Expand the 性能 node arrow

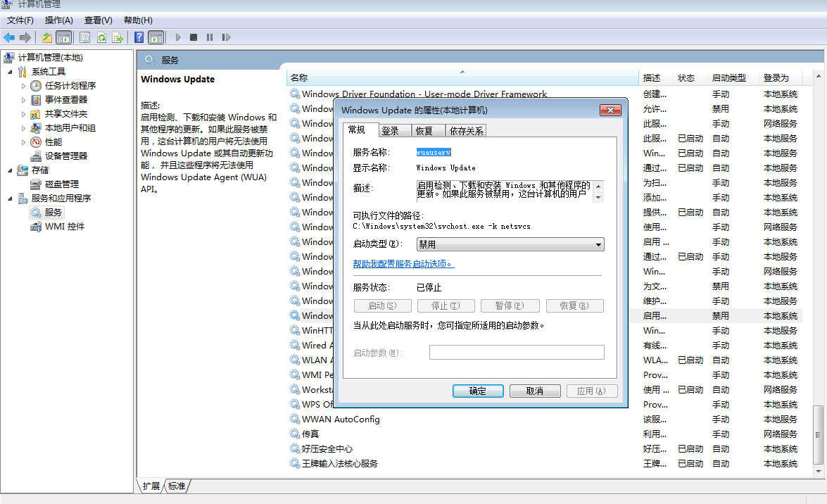23,142
